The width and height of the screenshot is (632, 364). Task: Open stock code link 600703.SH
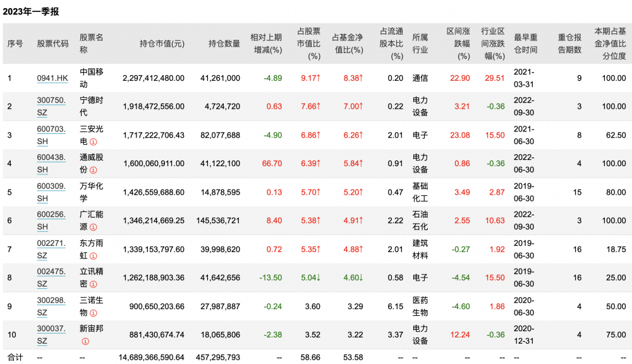[x=51, y=135]
